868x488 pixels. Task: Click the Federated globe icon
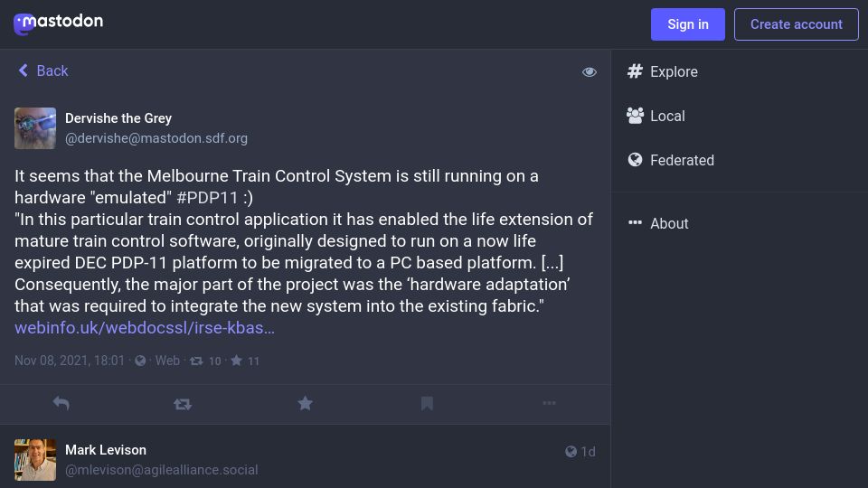pyautogui.click(x=635, y=160)
